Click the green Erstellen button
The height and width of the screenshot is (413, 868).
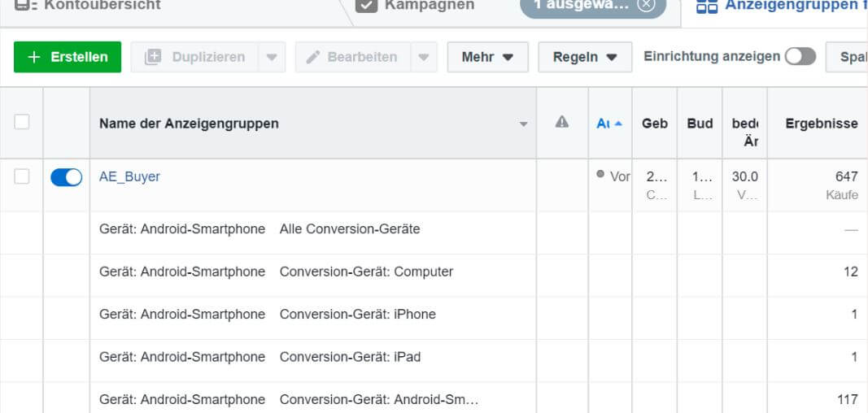(x=68, y=57)
